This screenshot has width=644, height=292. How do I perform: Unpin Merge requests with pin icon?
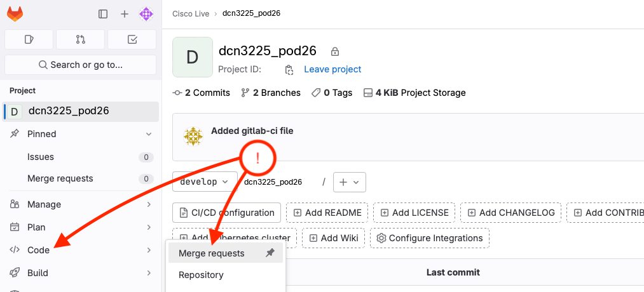pyautogui.click(x=270, y=253)
